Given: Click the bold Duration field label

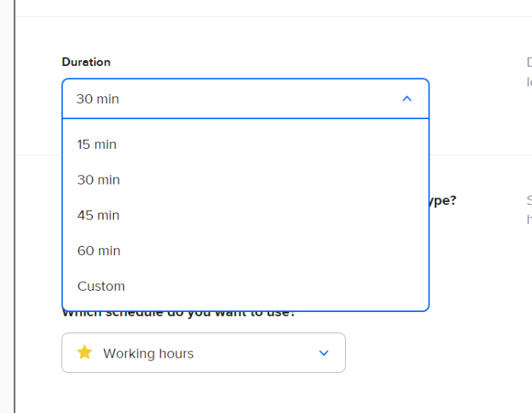Looking at the screenshot, I should coord(86,62).
